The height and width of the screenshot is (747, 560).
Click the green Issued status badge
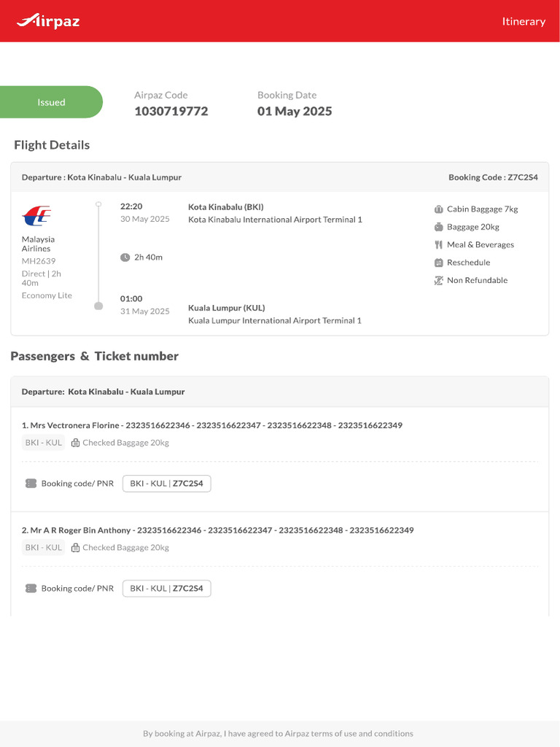pos(51,102)
